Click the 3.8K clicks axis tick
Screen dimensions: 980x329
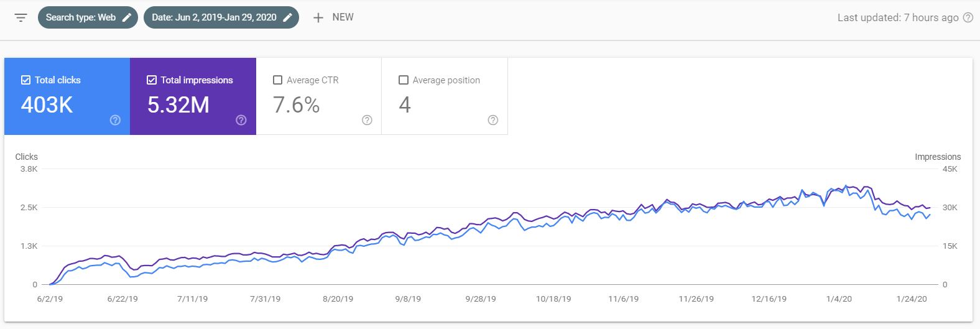[x=29, y=169]
